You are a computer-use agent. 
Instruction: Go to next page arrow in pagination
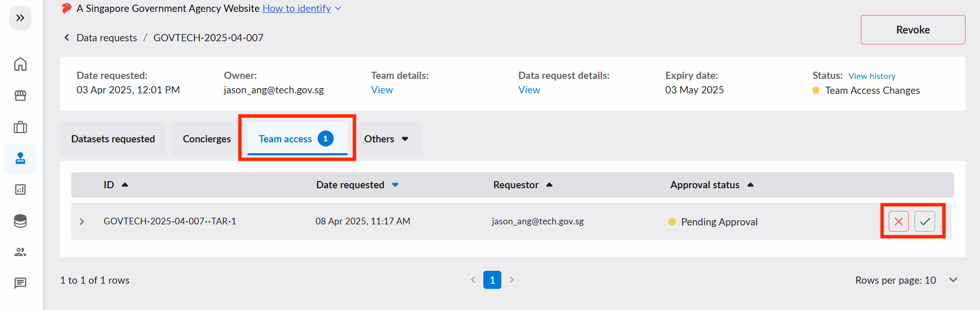pyautogui.click(x=512, y=280)
